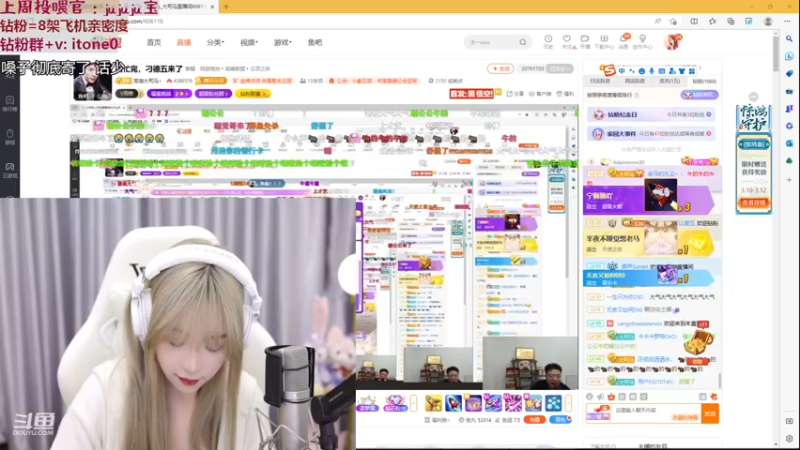Click the Sogou skin shirt icon
Screen dimensions: 800x450
[682, 71]
